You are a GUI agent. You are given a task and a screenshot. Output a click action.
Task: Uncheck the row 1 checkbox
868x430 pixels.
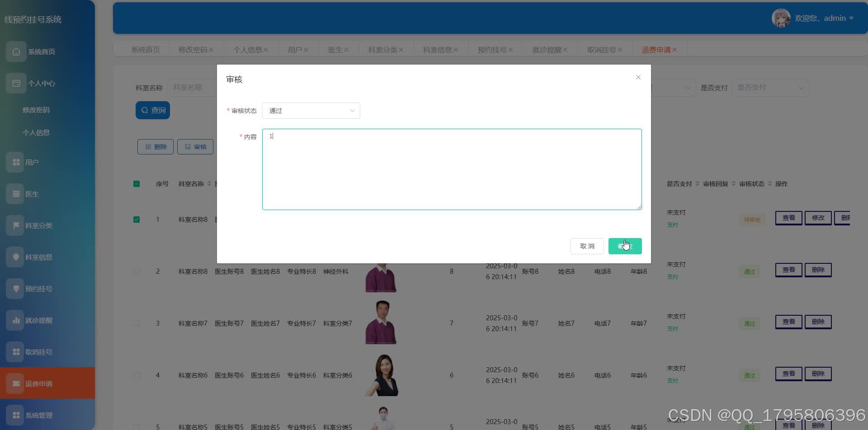[137, 220]
